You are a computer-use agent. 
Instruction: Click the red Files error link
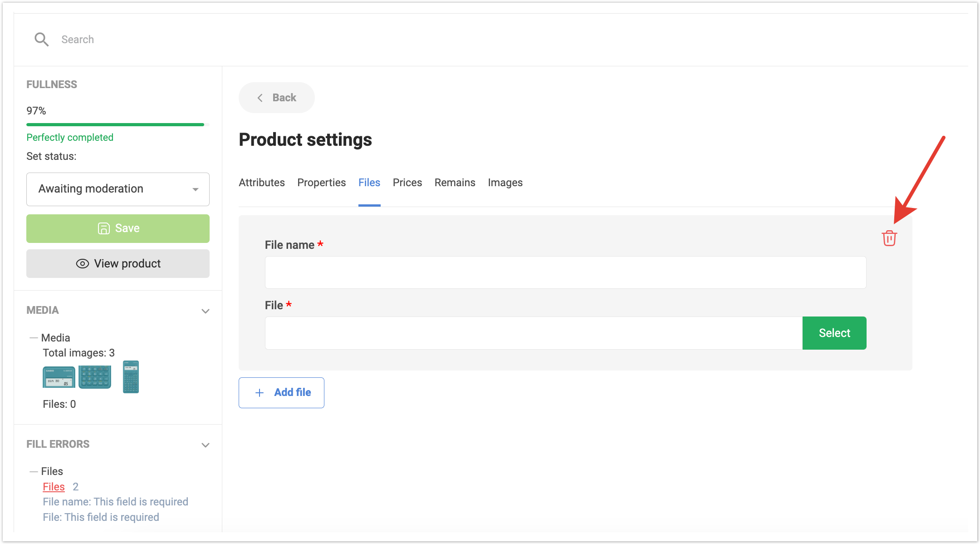[x=54, y=487]
